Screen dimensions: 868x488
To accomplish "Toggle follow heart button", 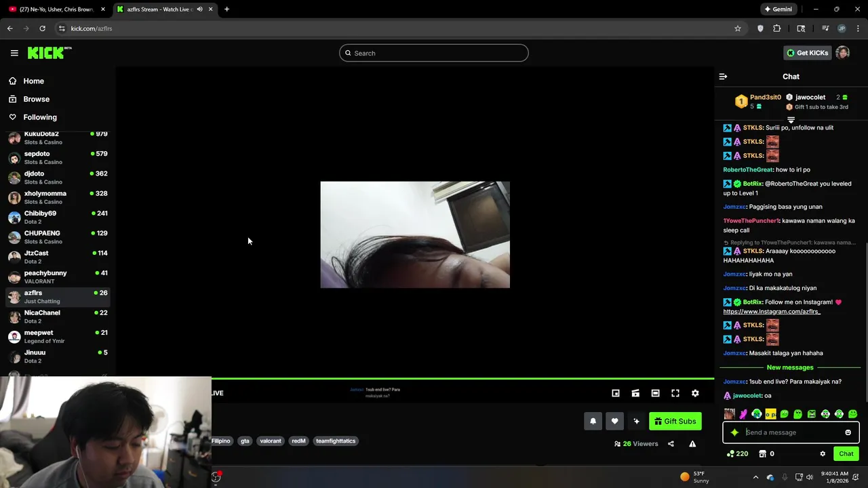I will tap(614, 421).
